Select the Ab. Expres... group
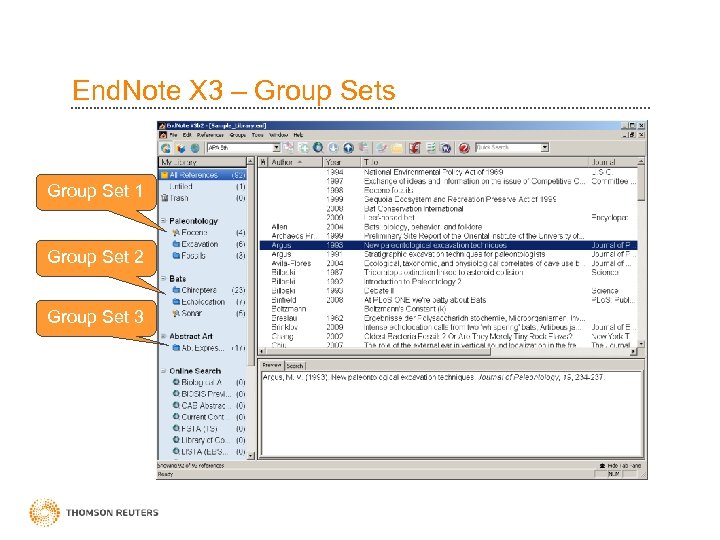720x540 pixels. pyautogui.click(x=203, y=348)
